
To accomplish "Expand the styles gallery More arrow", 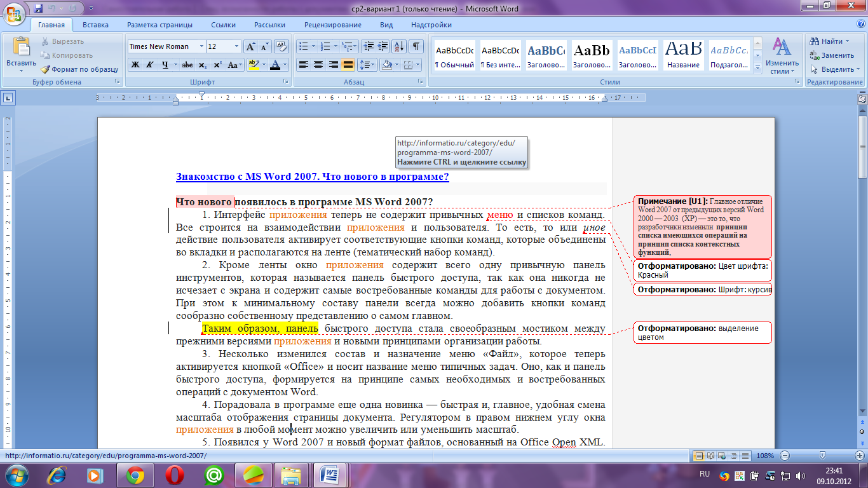I will [757, 69].
